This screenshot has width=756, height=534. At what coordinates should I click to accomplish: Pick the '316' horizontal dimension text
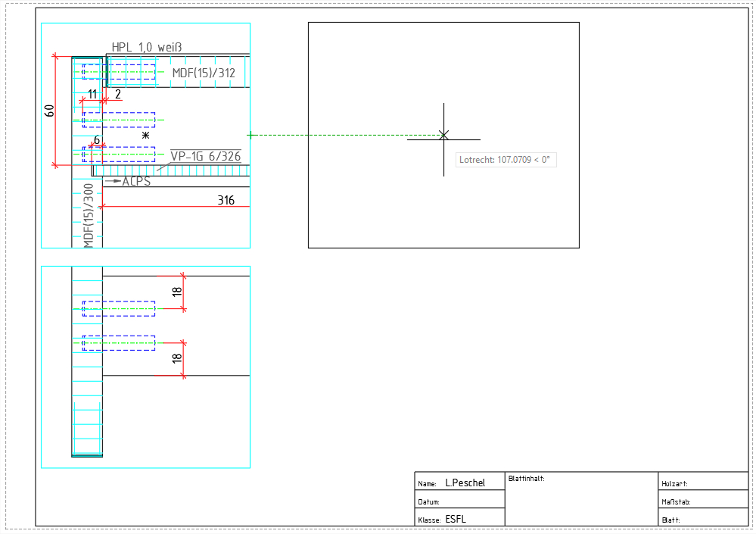coord(226,201)
